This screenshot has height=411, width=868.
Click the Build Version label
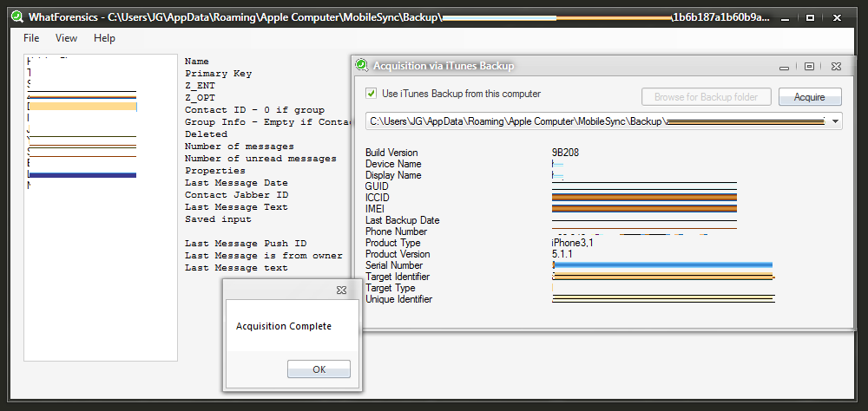(x=391, y=153)
